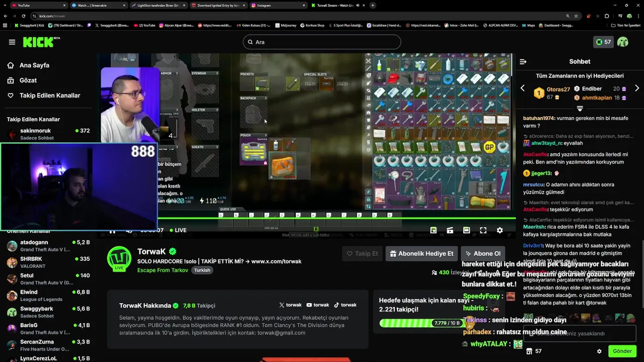
Task: Reload the current page
Action: click(23, 16)
